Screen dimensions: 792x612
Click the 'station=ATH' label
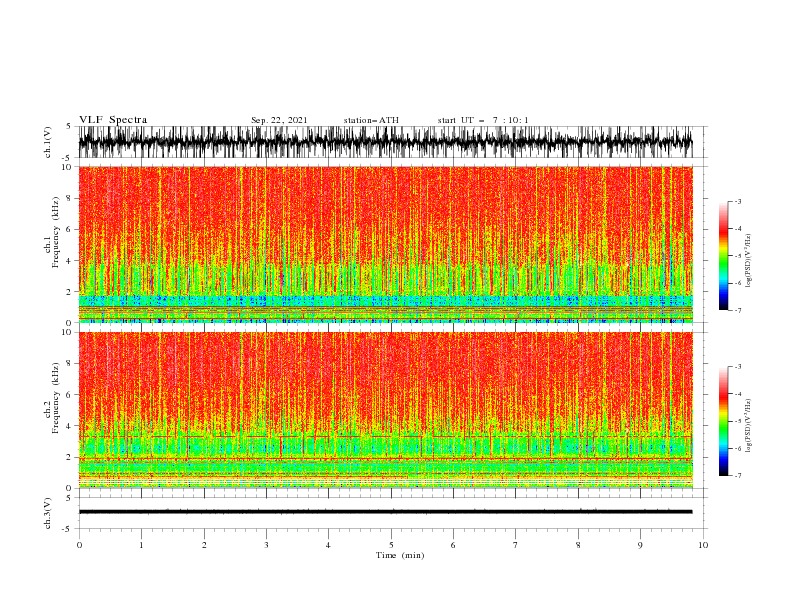pyautogui.click(x=371, y=120)
